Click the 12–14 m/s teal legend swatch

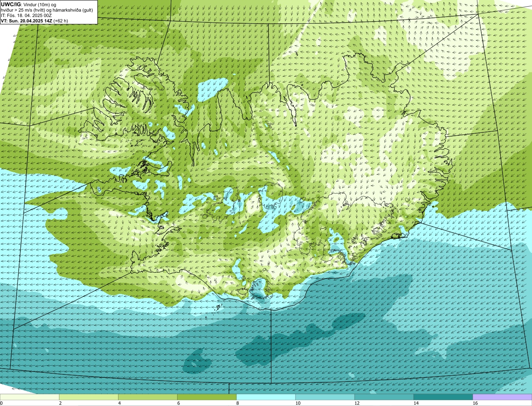(384, 397)
